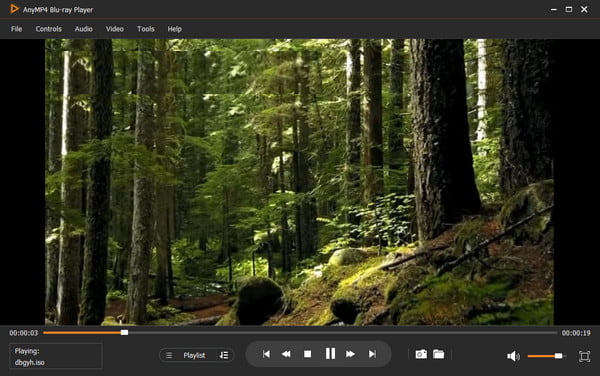Skip to the next chapter

pos(372,354)
